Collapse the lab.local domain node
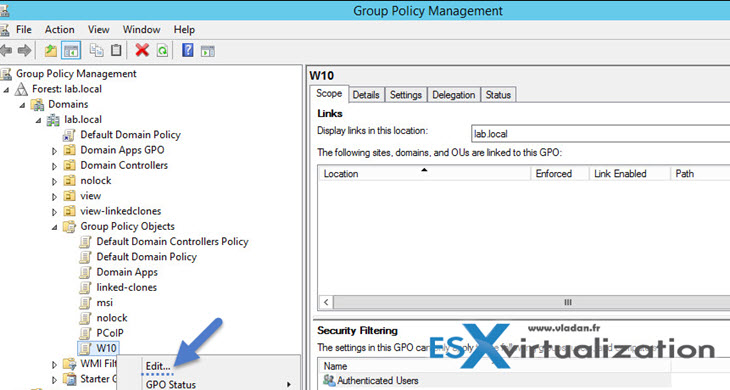 tap(39, 121)
